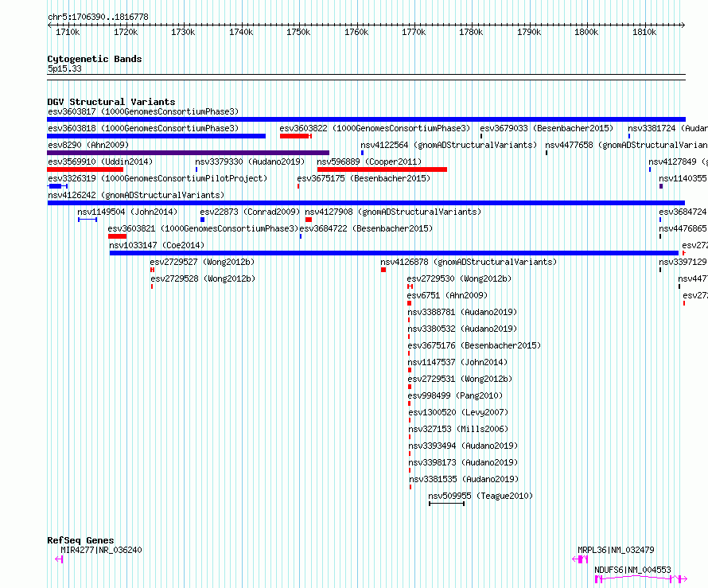Click the DGV Structural Variants track title
Image resolution: width=708 pixels, height=588 pixels.
click(111, 102)
